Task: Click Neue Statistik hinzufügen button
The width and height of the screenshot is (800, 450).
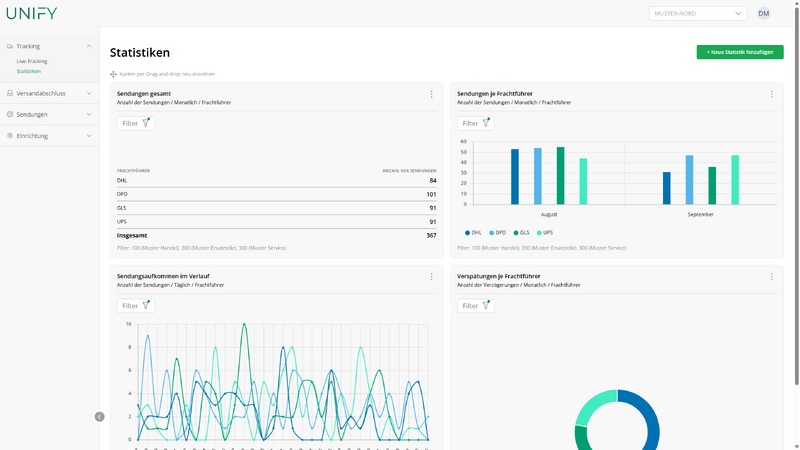Action: click(x=740, y=52)
